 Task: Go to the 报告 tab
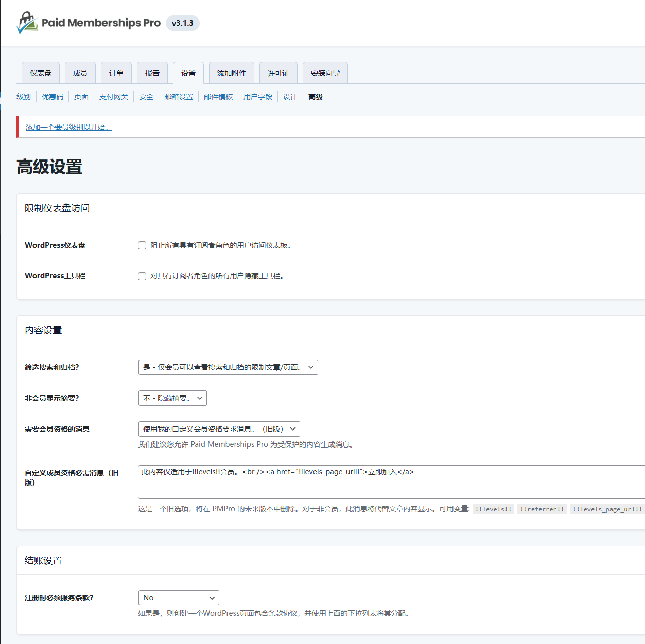coord(152,73)
